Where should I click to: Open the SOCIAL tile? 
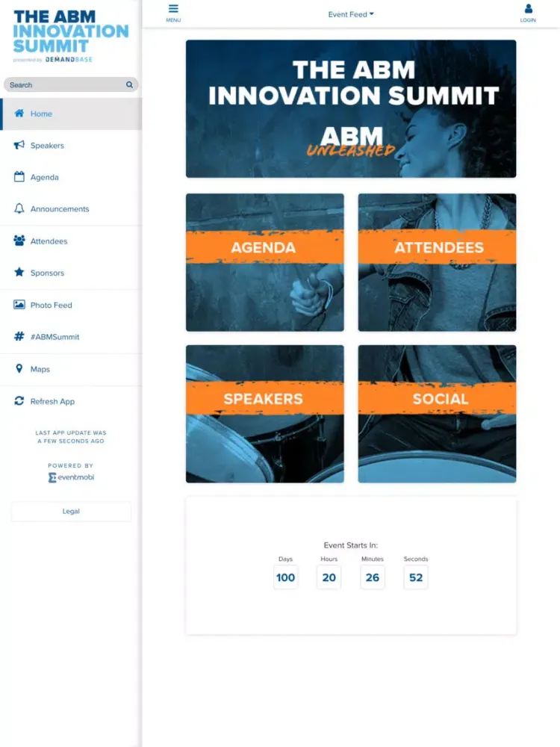pyautogui.click(x=437, y=414)
